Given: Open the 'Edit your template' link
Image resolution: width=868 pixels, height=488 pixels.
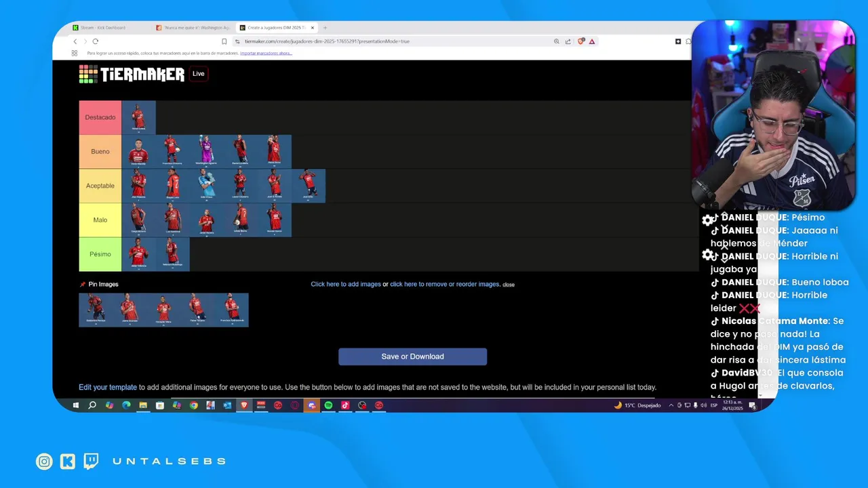Looking at the screenshot, I should (x=108, y=387).
